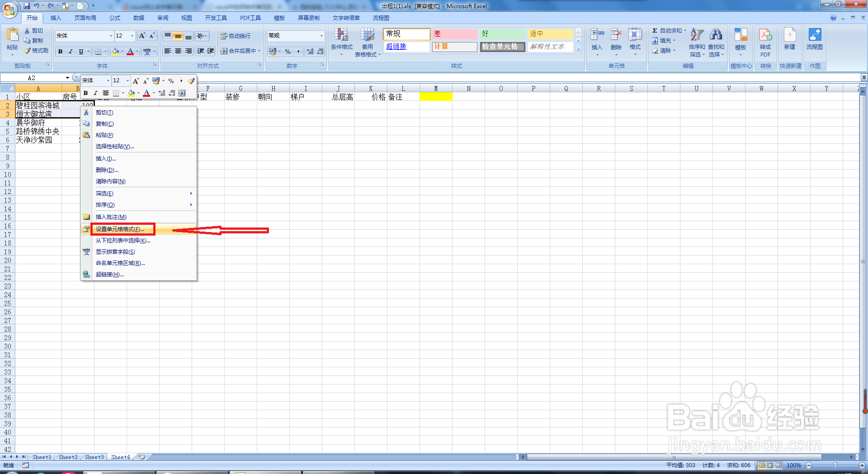Open the Insert (插入) ribbon tab
Screen dimensions: 868x474
coord(56,18)
